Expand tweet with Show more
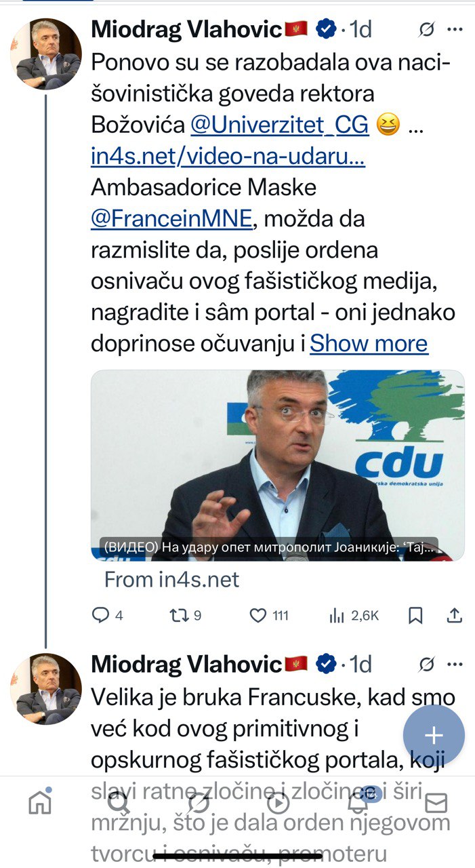Viewport: 475px width, 868px height. [369, 344]
